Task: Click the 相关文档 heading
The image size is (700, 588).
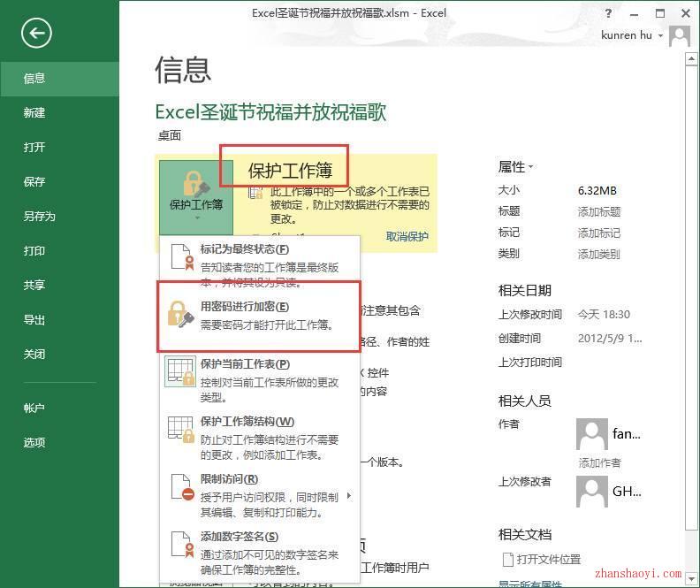Action: click(524, 534)
